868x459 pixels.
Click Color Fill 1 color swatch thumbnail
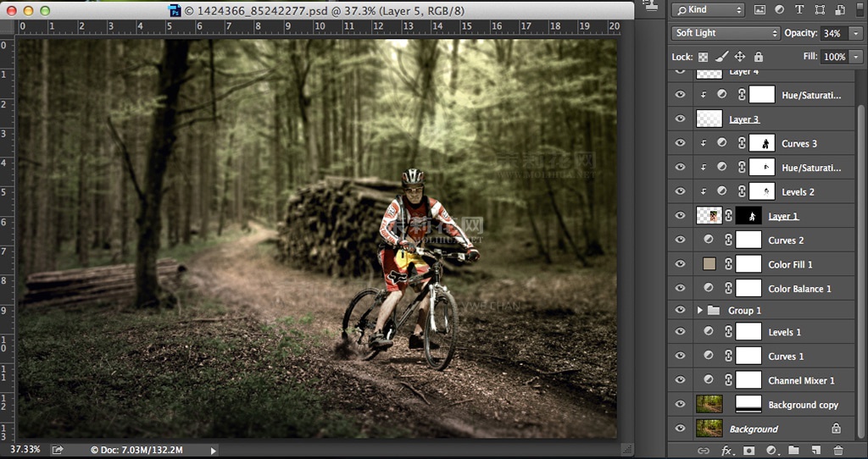tap(709, 263)
